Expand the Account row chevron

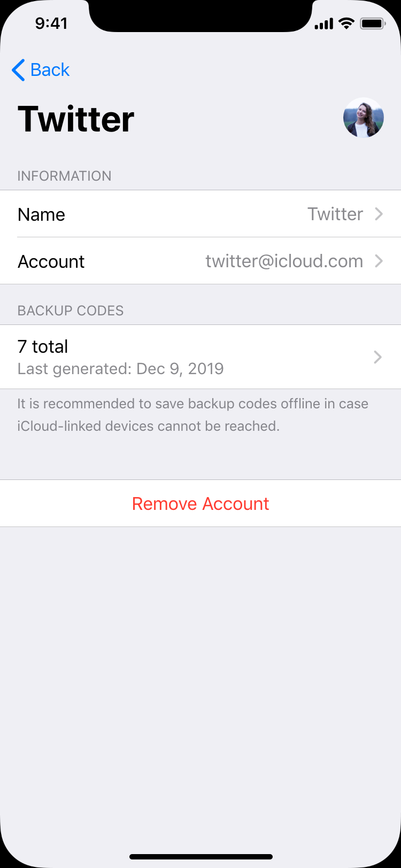(x=379, y=261)
